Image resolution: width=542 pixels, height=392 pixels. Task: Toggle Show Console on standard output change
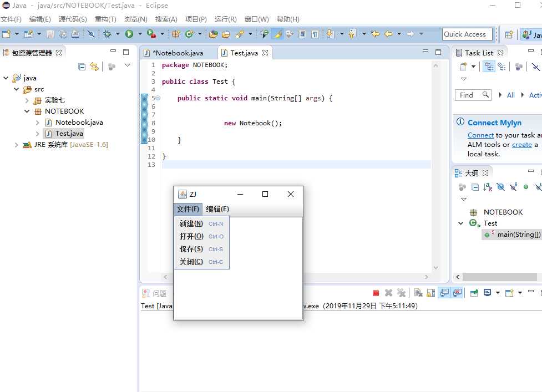[444, 293]
